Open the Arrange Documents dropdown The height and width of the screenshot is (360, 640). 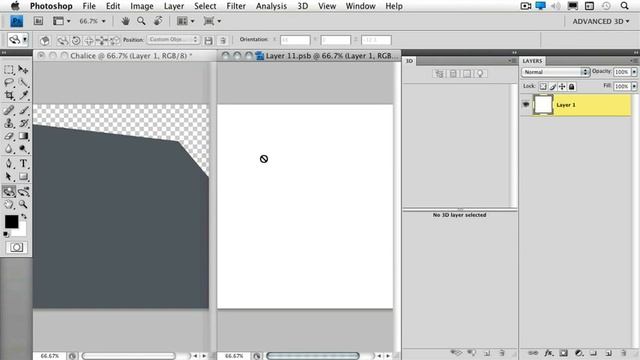[186, 21]
